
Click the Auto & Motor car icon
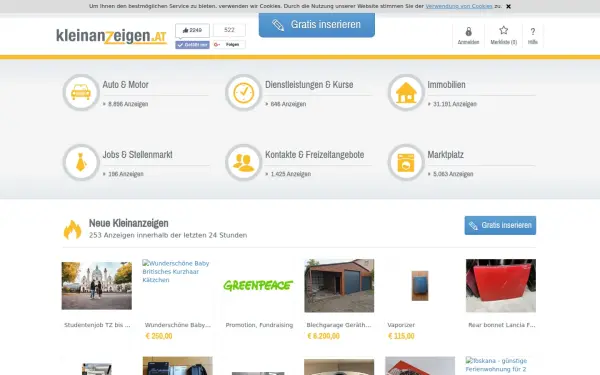coord(81,92)
